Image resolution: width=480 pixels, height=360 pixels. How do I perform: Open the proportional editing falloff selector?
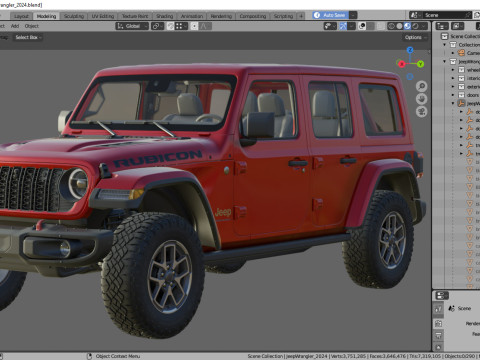[205, 26]
